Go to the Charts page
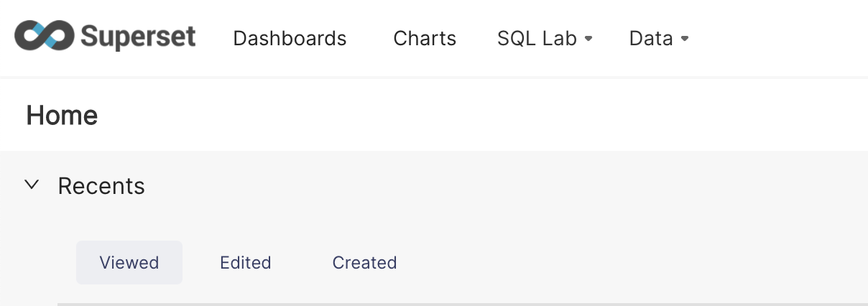The width and height of the screenshot is (868, 306). click(x=425, y=38)
